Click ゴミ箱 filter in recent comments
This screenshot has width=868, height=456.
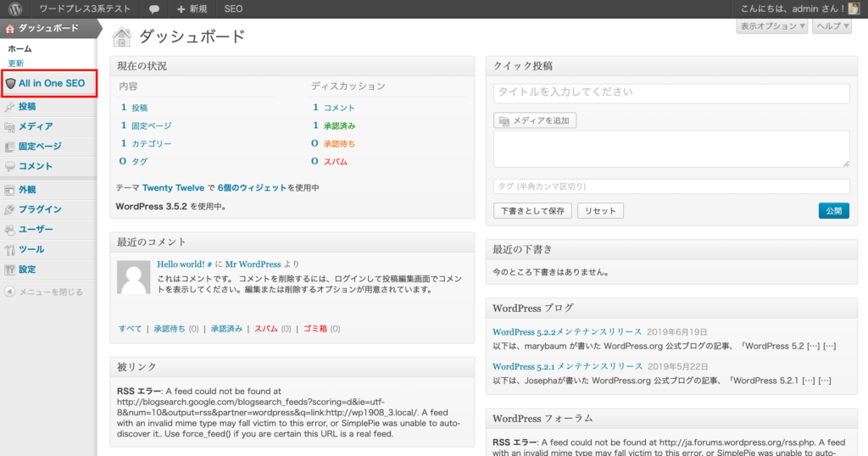pos(315,329)
